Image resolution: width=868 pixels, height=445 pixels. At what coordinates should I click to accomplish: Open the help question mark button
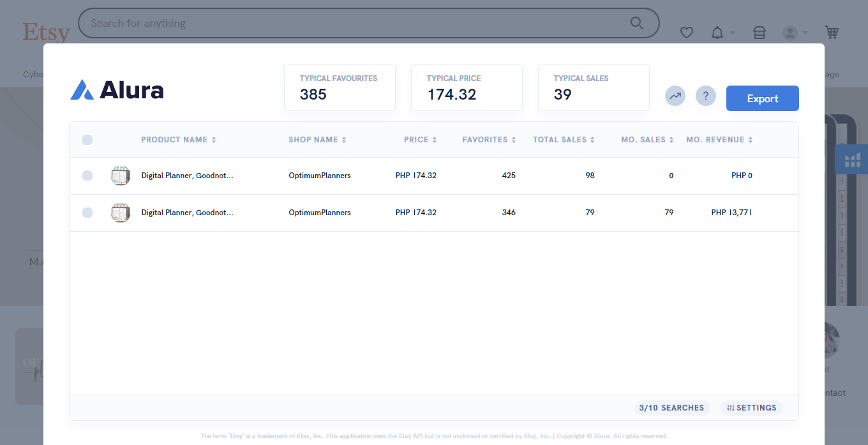coord(706,96)
